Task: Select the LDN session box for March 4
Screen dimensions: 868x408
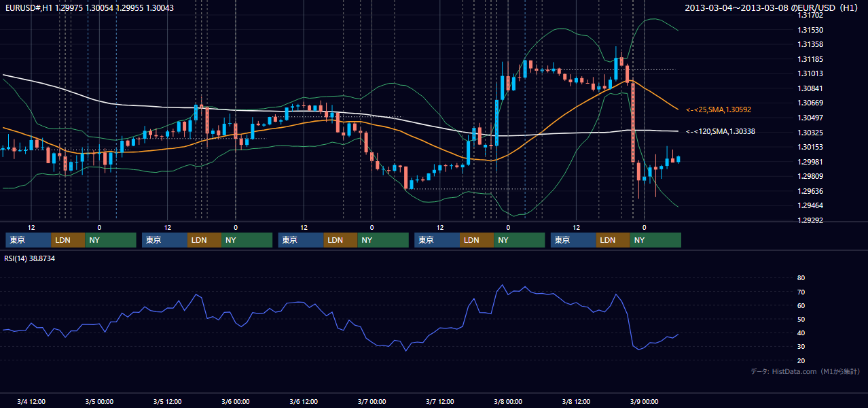Action: 69,240
